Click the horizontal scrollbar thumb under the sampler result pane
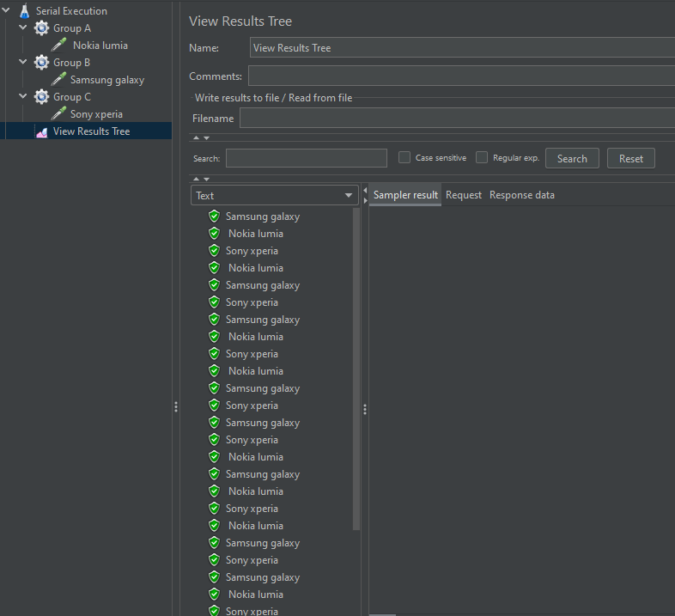This screenshot has width=675, height=616. coord(382,614)
